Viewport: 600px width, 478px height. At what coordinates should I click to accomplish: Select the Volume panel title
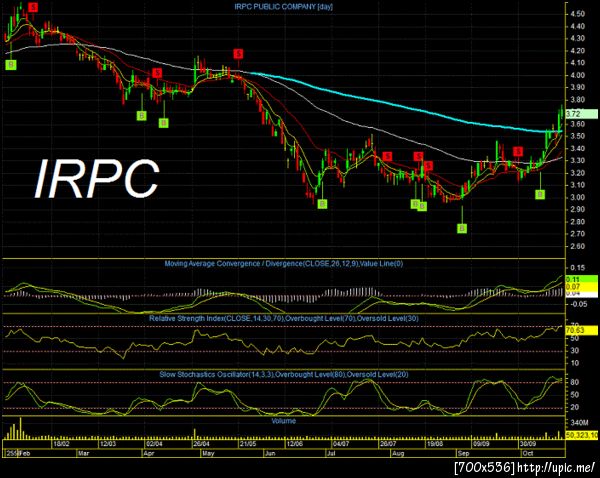click(284, 421)
